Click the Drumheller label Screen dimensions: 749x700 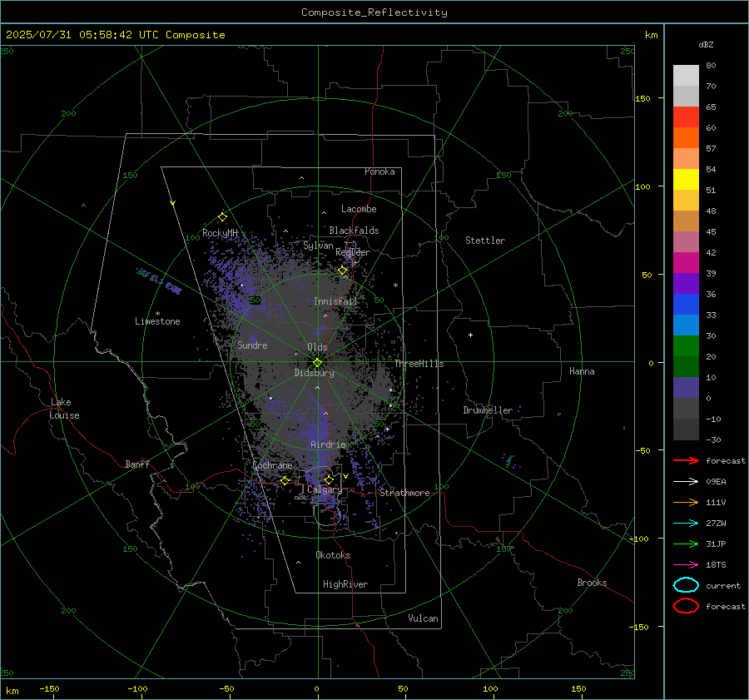[x=488, y=410]
